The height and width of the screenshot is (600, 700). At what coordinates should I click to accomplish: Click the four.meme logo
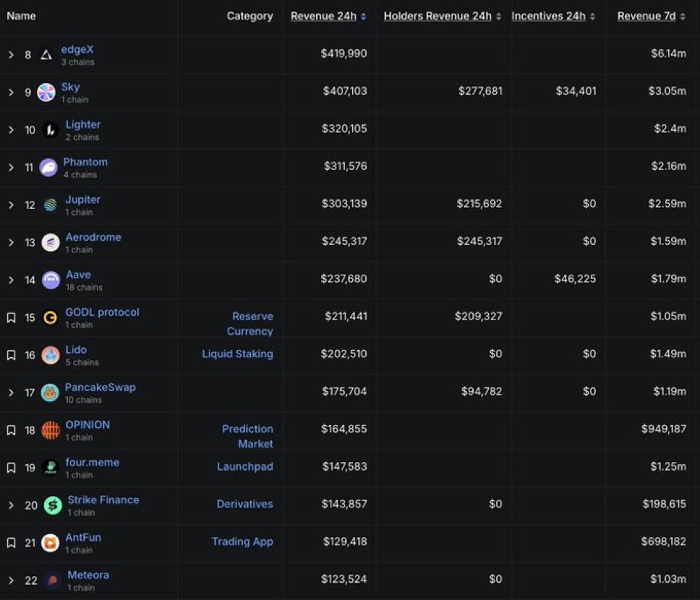51,468
